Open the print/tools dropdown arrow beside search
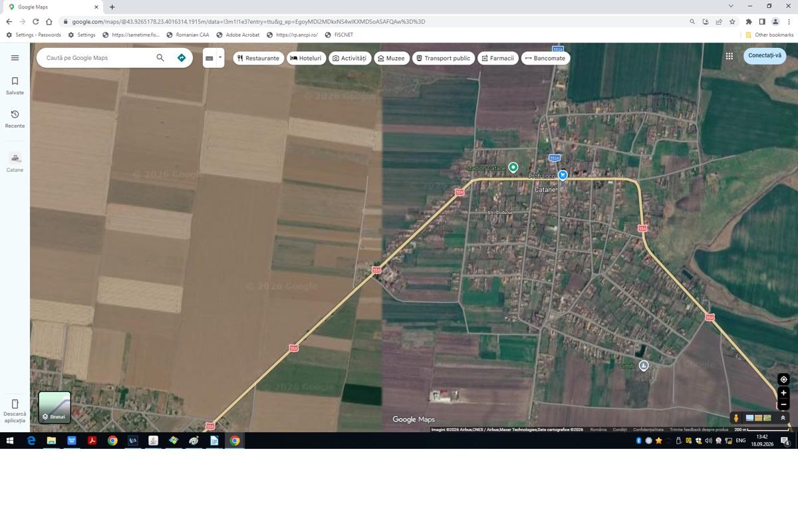The image size is (798, 532). [x=220, y=58]
